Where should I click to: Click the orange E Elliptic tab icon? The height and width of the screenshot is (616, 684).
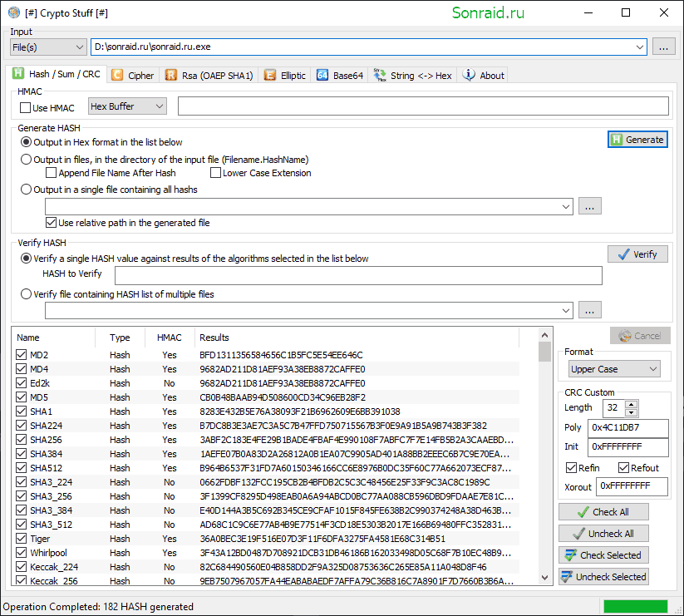(270, 75)
